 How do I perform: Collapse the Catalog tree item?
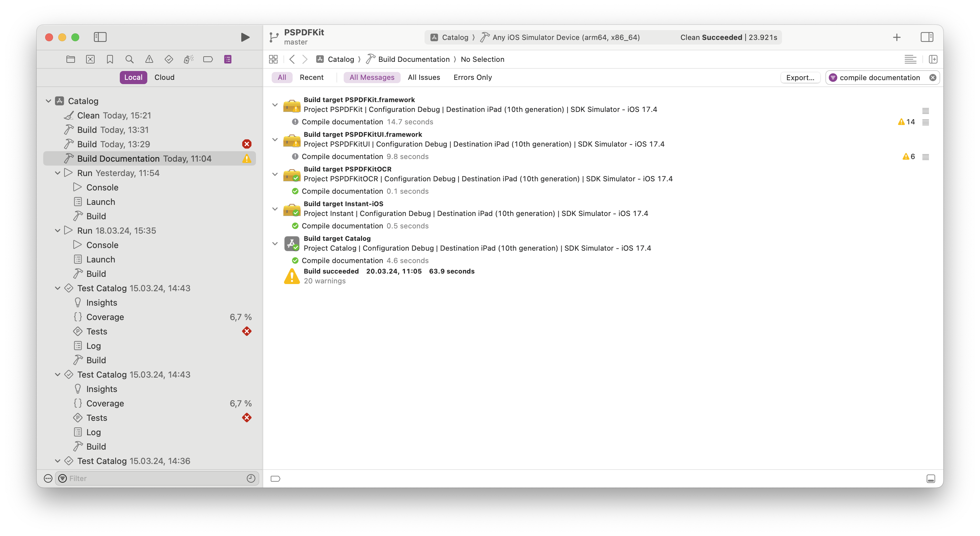click(x=48, y=100)
